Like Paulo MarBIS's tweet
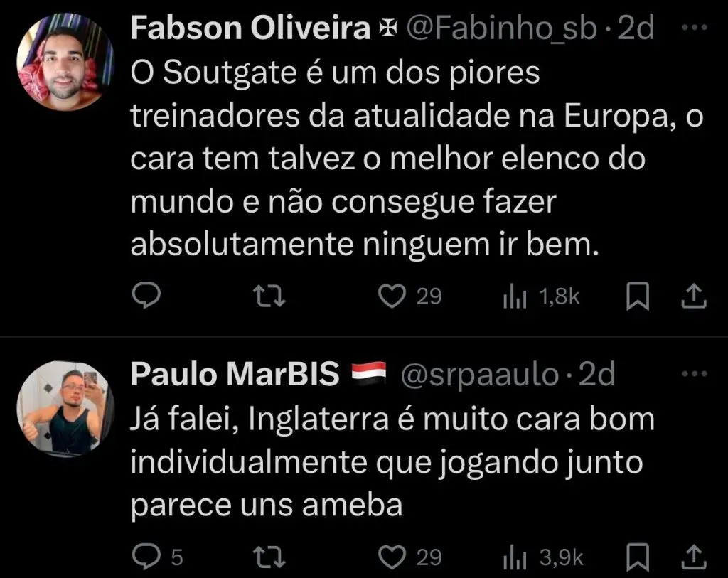728x578 pixels. click(x=390, y=557)
